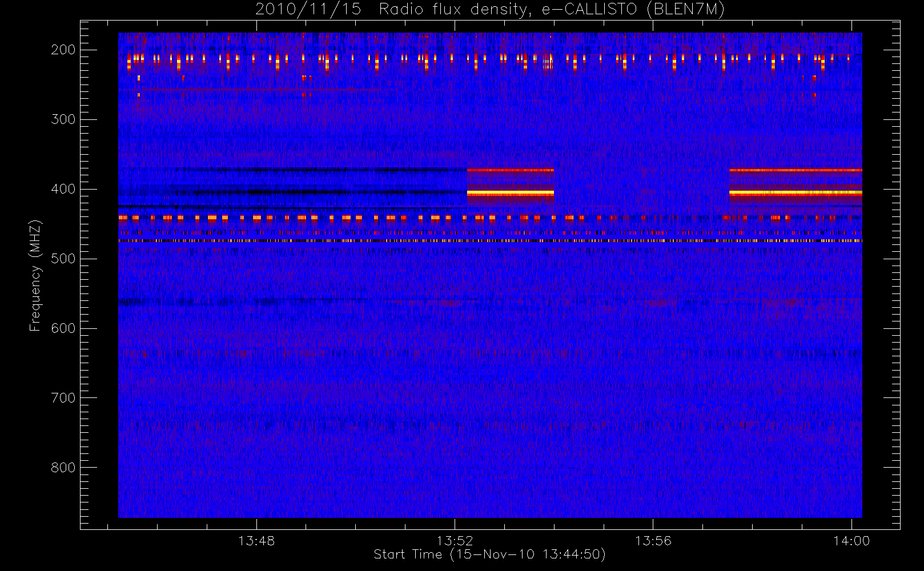Viewport: 924px width, 571px height.
Task: Select the 700 frequency tick label
Action: (x=63, y=398)
